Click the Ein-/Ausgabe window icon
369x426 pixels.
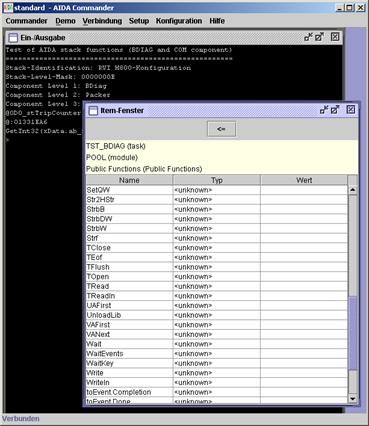pyautogui.click(x=13, y=38)
